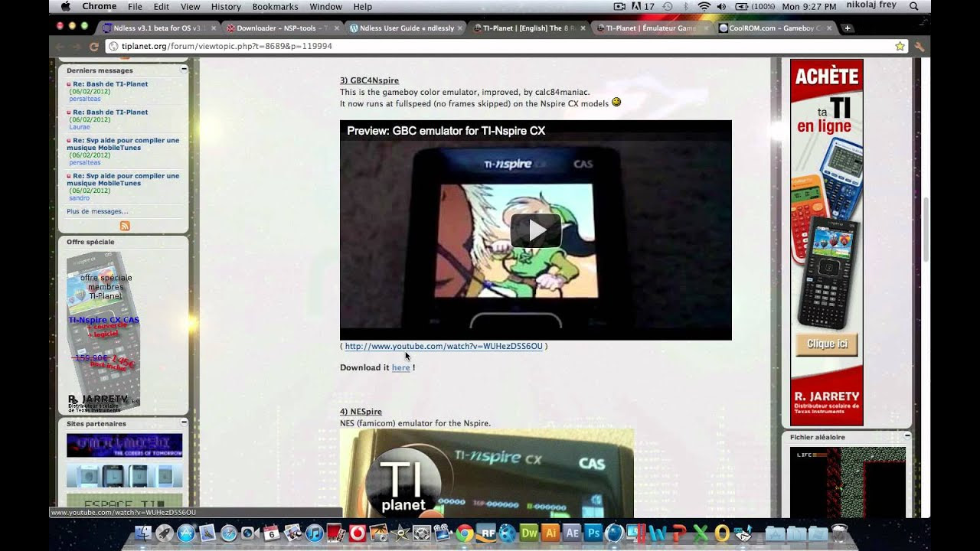The image size is (980, 551).
Task: Open the Window menu
Action: 326,6
